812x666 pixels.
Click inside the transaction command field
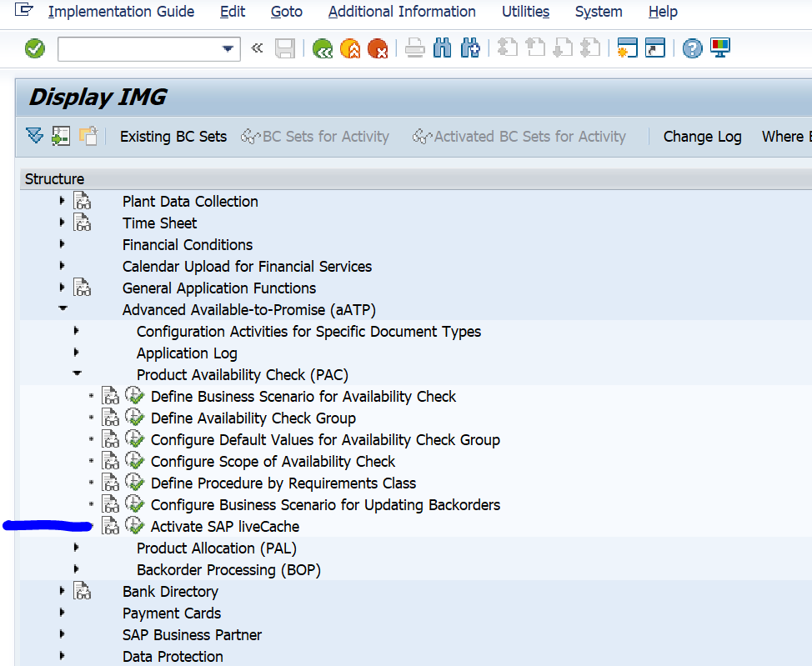(x=140, y=48)
